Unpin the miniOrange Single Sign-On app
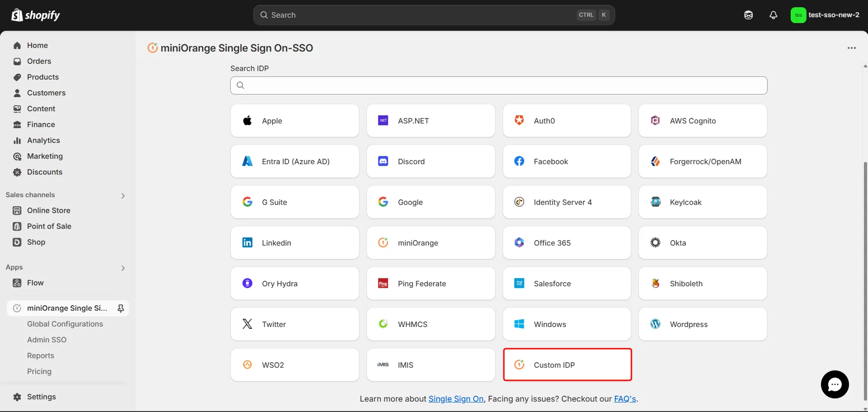The width and height of the screenshot is (868, 412). 121,308
